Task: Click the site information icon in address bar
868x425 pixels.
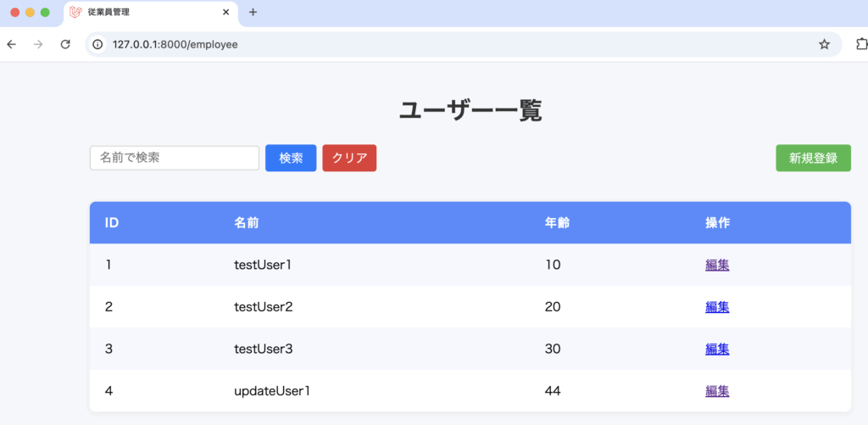Action: [x=98, y=44]
